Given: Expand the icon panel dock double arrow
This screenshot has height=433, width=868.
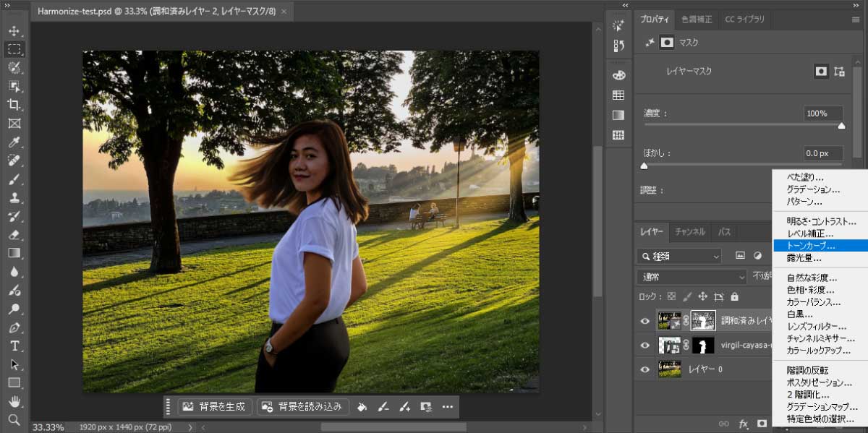Looking at the screenshot, I should (x=626, y=5).
